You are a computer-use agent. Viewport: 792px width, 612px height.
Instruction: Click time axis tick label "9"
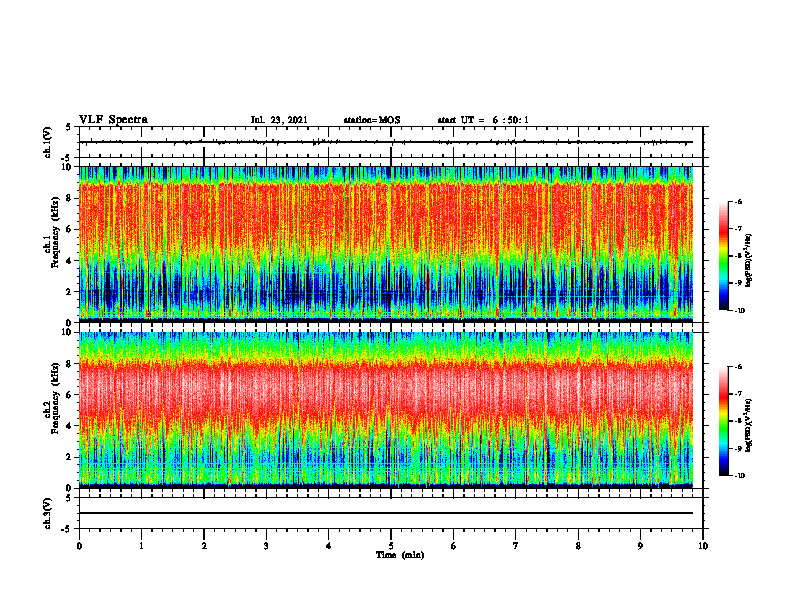point(640,546)
